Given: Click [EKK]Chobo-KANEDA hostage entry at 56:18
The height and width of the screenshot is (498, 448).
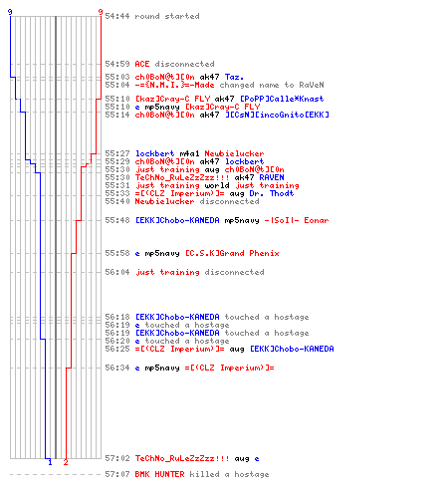Looking at the screenshot, I should tap(207, 317).
